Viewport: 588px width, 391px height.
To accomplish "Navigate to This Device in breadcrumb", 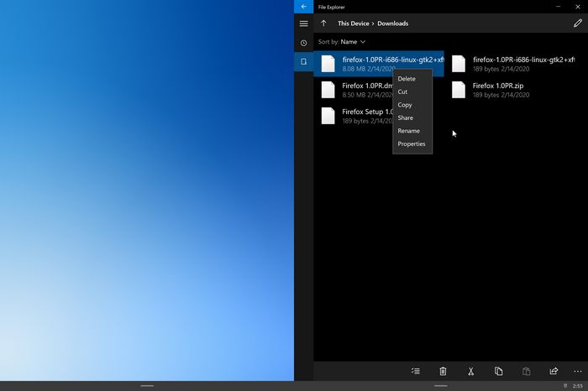I will coord(354,23).
